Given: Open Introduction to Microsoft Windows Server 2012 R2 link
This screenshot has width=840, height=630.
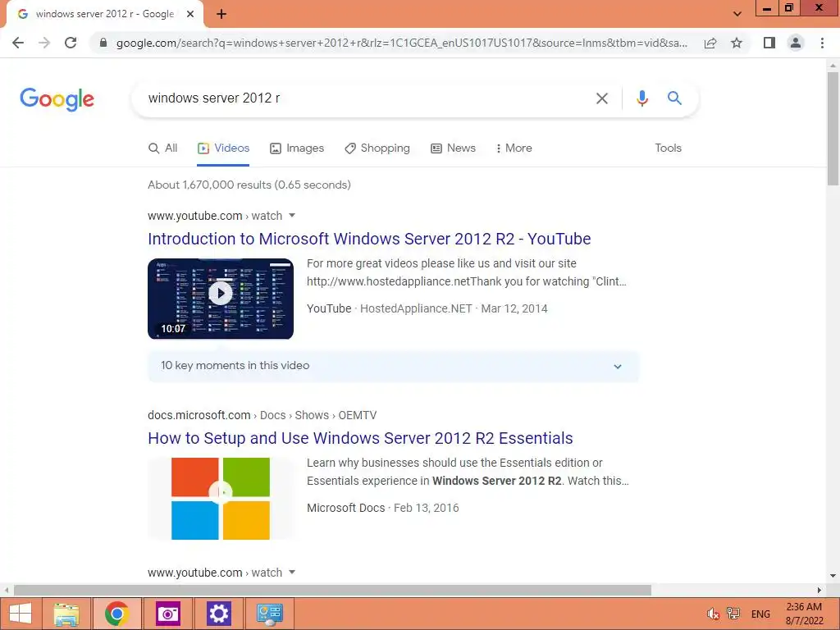Looking at the screenshot, I should coord(369,239).
